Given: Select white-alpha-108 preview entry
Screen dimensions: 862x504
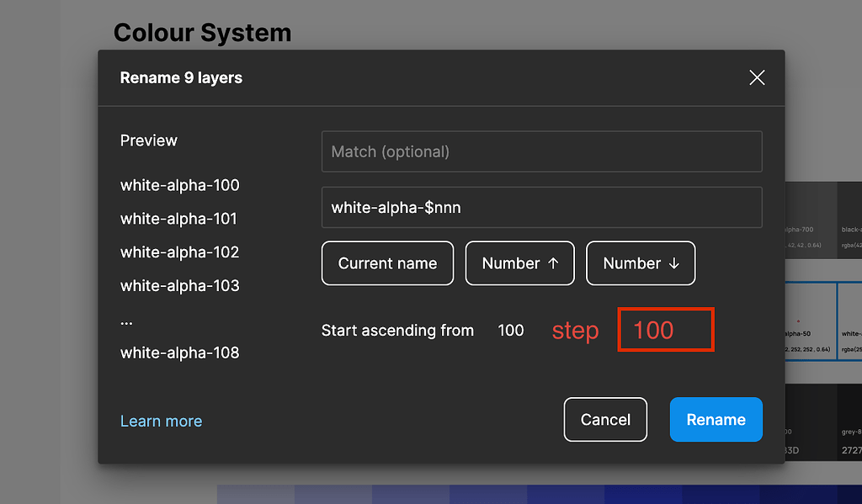Looking at the screenshot, I should [x=179, y=353].
